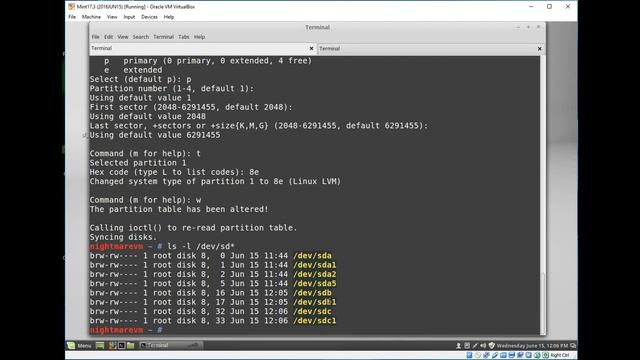The image size is (640, 360).
Task: Click the VirtualBox shared folders status icon
Action: [503, 355]
